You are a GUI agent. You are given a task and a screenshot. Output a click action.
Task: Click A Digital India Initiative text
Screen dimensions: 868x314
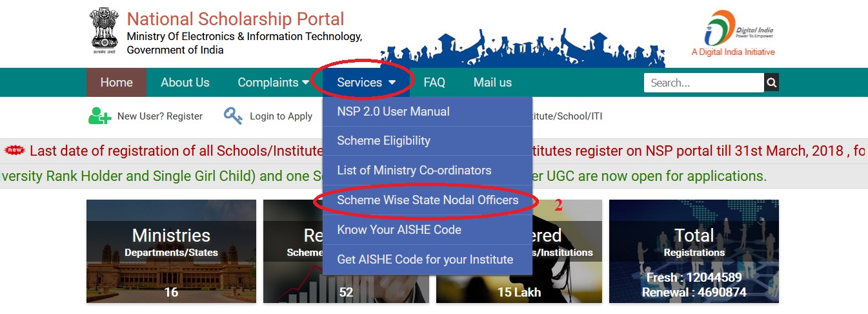[x=732, y=52]
